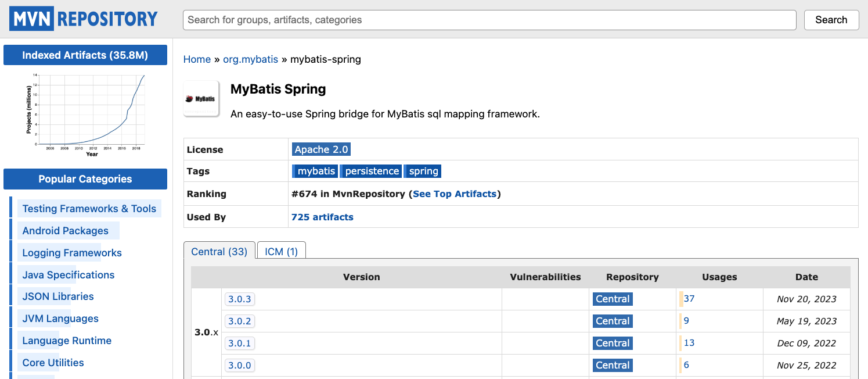Image resolution: width=868 pixels, height=379 pixels.
Task: Open the See Top Artifacts link
Action: point(455,194)
